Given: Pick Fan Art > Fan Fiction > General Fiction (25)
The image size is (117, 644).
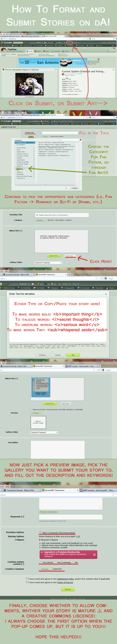Looking at the screenshot, I should pyautogui.click(x=51, y=142).
